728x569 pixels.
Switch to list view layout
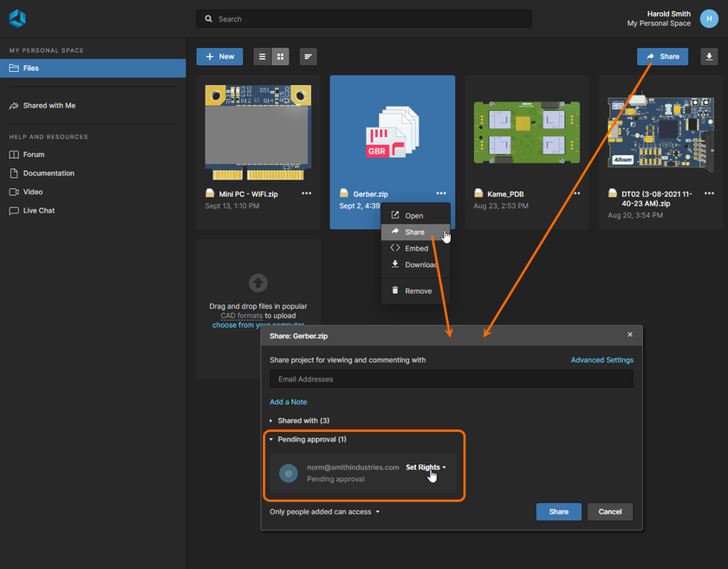click(261, 56)
